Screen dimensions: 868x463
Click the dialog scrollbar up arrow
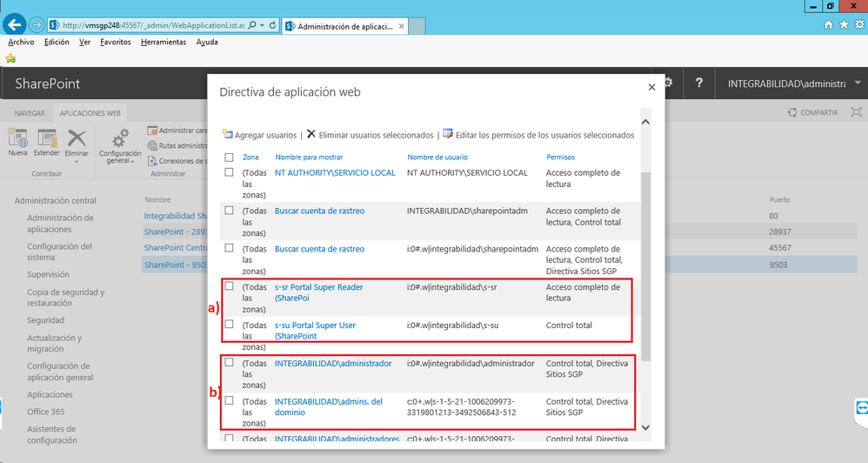tap(645, 122)
